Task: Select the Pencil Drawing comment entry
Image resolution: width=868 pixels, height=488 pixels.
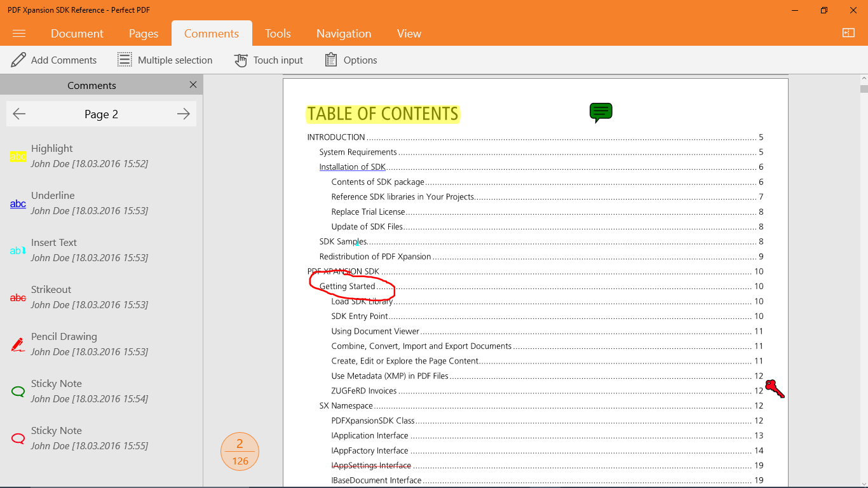Action: [x=90, y=344]
